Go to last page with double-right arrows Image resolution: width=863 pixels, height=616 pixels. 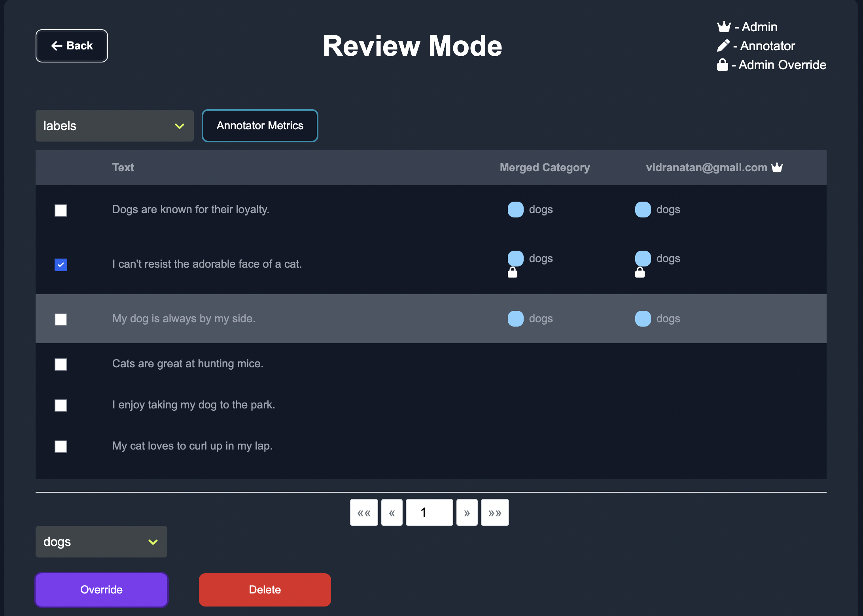[494, 513]
